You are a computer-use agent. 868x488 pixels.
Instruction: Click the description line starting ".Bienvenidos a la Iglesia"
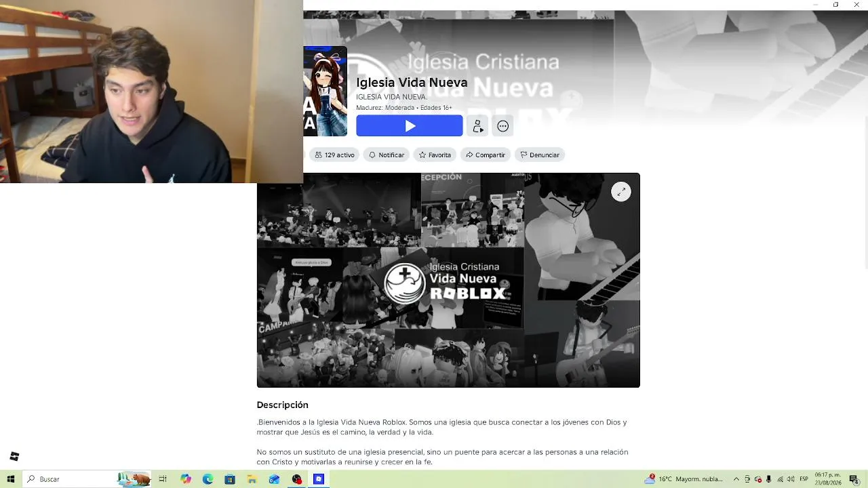click(441, 422)
